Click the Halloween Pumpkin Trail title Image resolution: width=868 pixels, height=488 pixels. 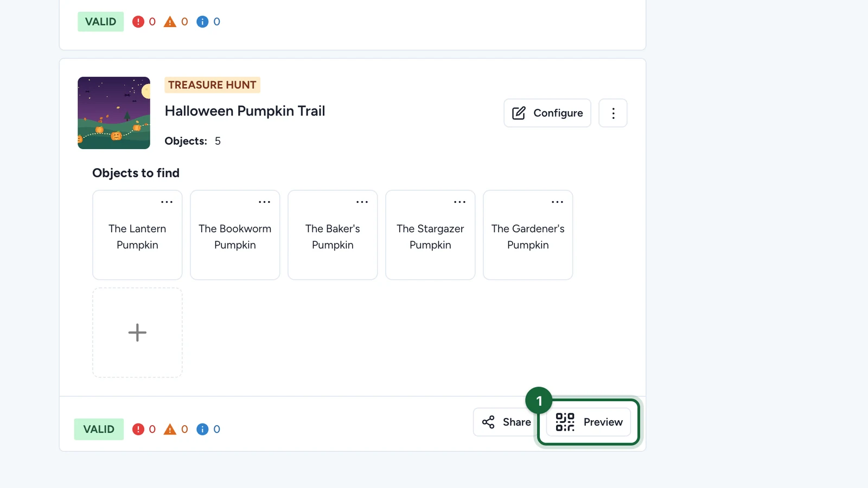tap(245, 111)
